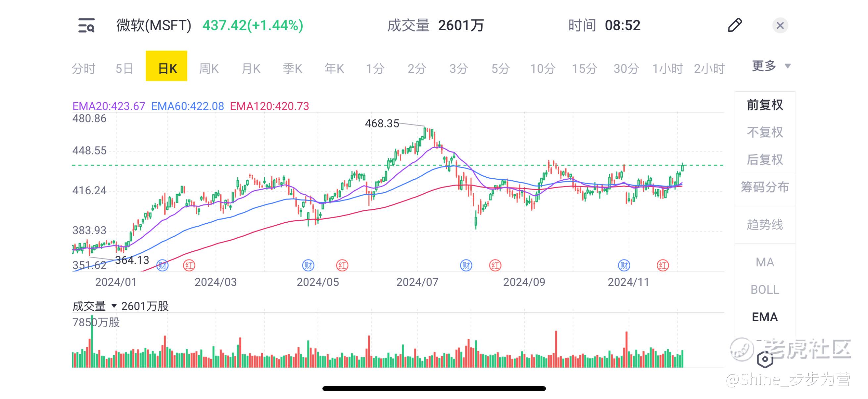The image size is (868, 399).
Task: Select 后复权 adjustment mode
Action: click(x=765, y=159)
